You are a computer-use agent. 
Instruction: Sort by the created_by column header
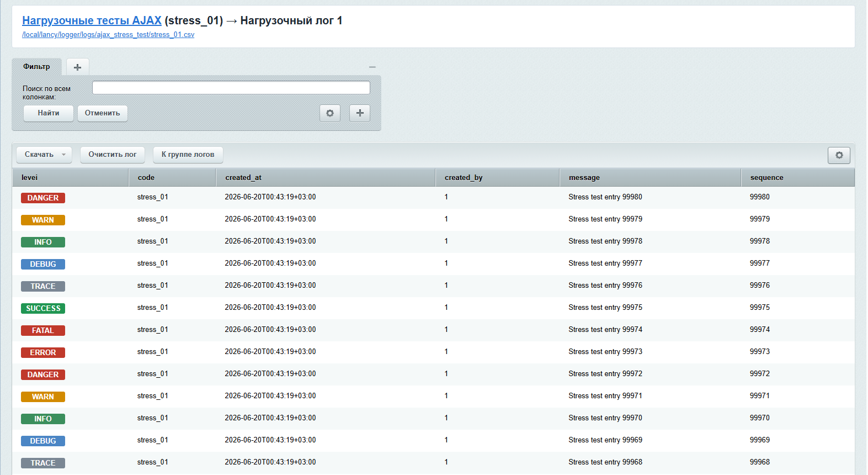tap(498, 178)
